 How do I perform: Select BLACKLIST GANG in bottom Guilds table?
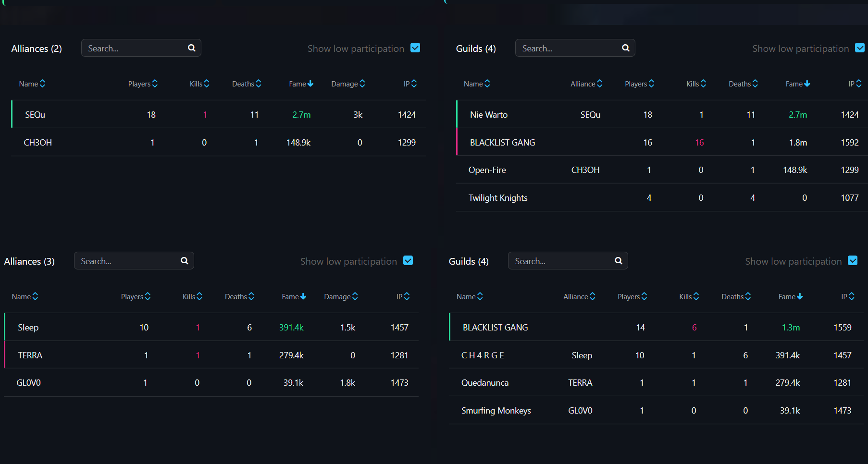[x=496, y=328]
